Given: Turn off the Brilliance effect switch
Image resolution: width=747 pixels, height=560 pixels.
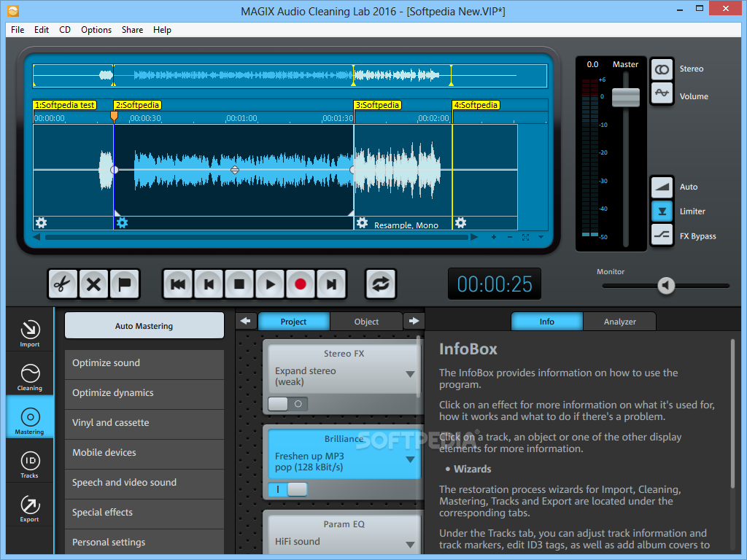Looking at the screenshot, I should click(x=287, y=489).
